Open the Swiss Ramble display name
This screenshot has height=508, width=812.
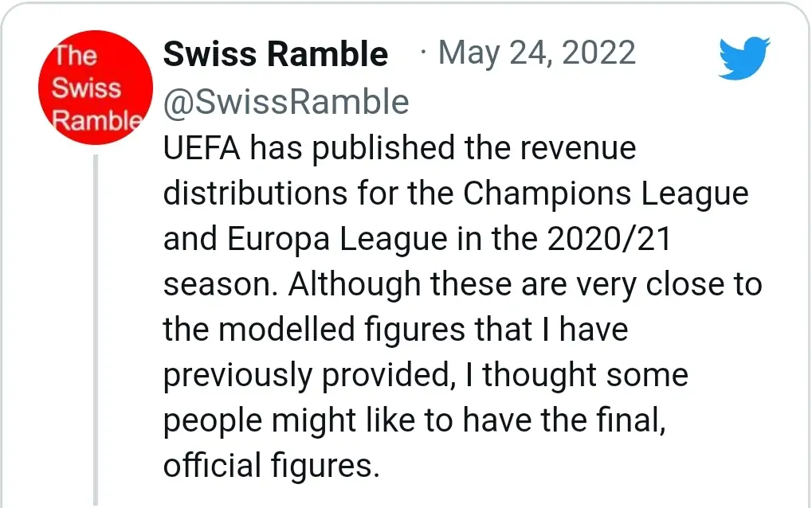(x=276, y=54)
